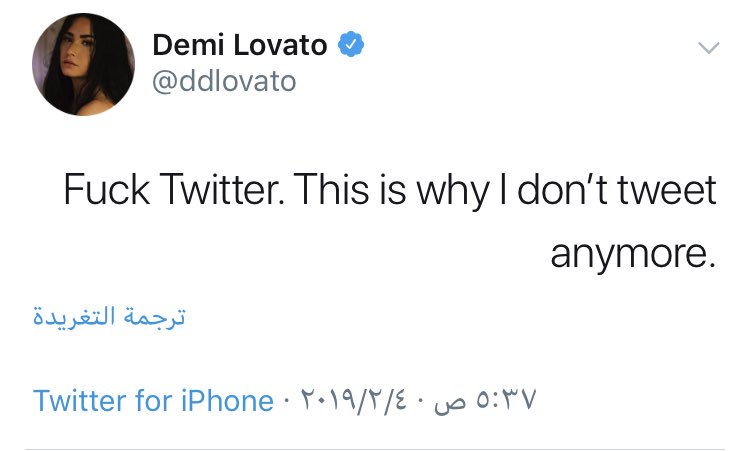
Task: Select the word "anymore." in the tweet
Action: [x=633, y=252]
